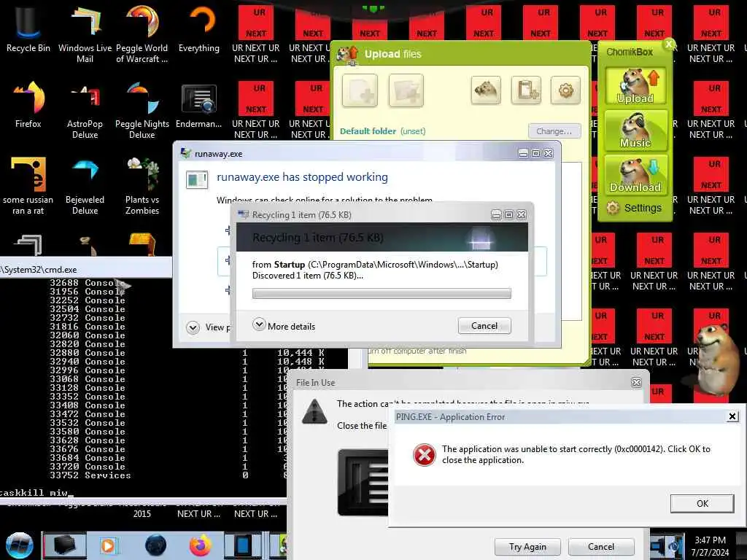Select the Everything desktop shortcut
Viewport: 747px width, 560px height.
[x=199, y=28]
